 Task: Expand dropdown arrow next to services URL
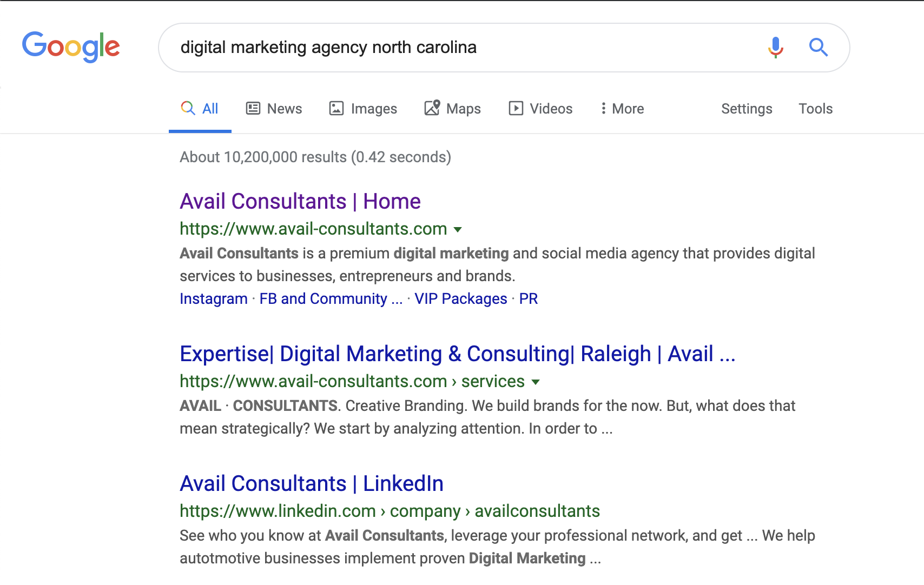click(x=536, y=382)
